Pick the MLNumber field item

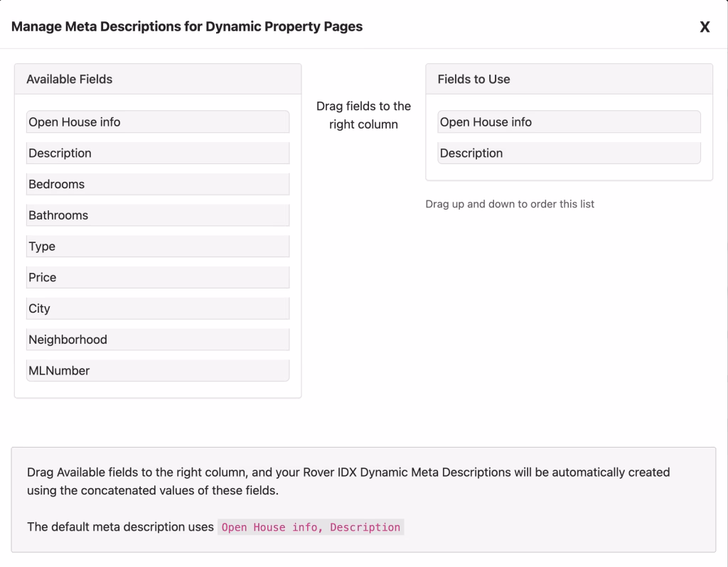(158, 370)
